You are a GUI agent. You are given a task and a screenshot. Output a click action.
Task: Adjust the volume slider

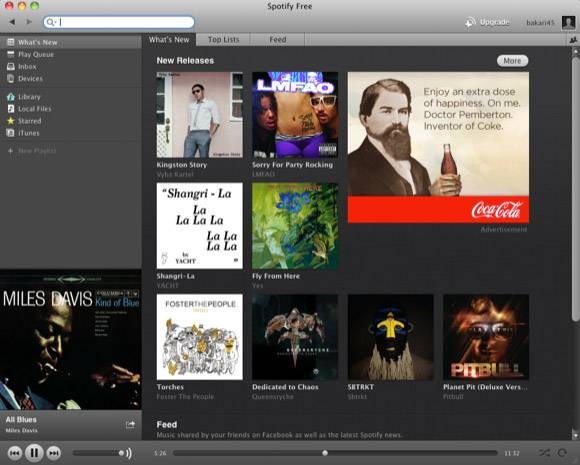coord(98,453)
